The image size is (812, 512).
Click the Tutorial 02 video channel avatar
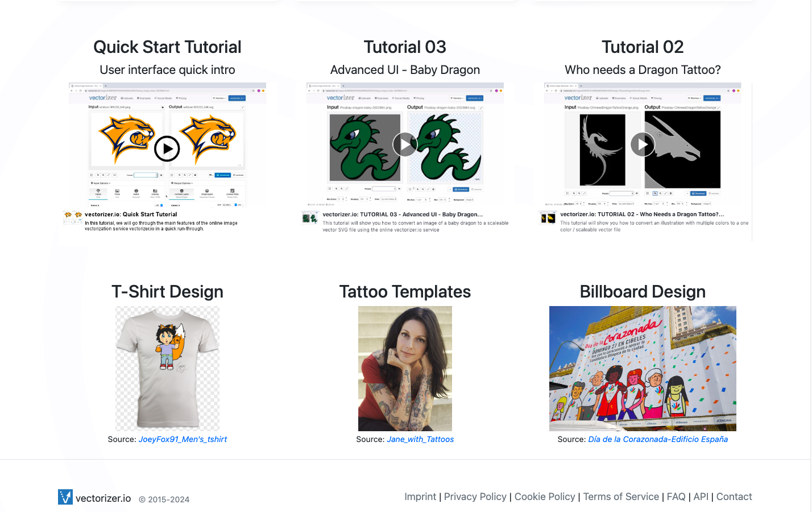coord(548,217)
